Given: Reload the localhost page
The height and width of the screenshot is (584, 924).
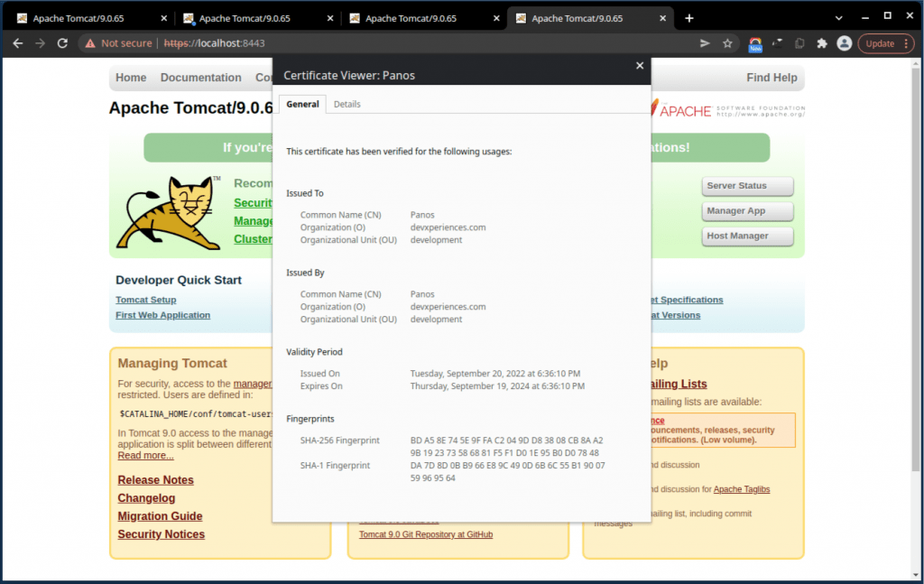Looking at the screenshot, I should pos(62,43).
